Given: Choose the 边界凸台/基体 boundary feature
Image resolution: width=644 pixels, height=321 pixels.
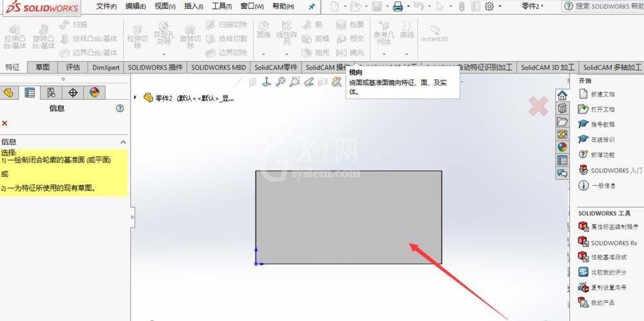Looking at the screenshot, I should pos(89,53).
